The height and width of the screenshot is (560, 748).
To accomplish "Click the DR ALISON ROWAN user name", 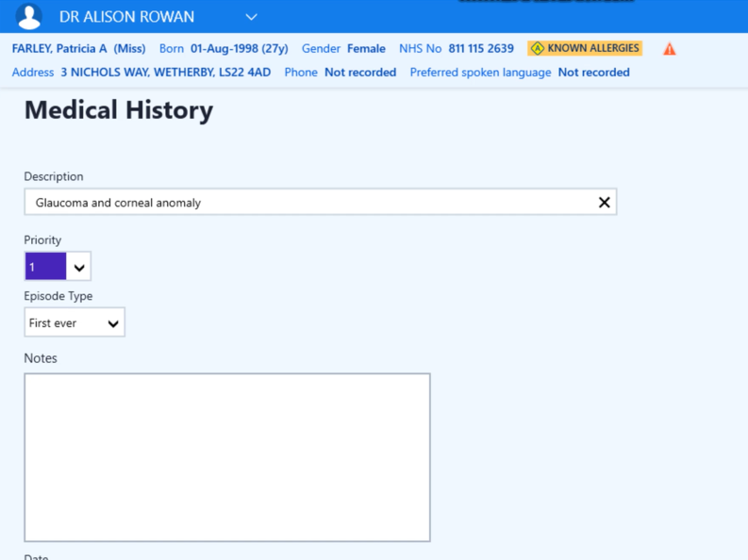I will 127,17.
